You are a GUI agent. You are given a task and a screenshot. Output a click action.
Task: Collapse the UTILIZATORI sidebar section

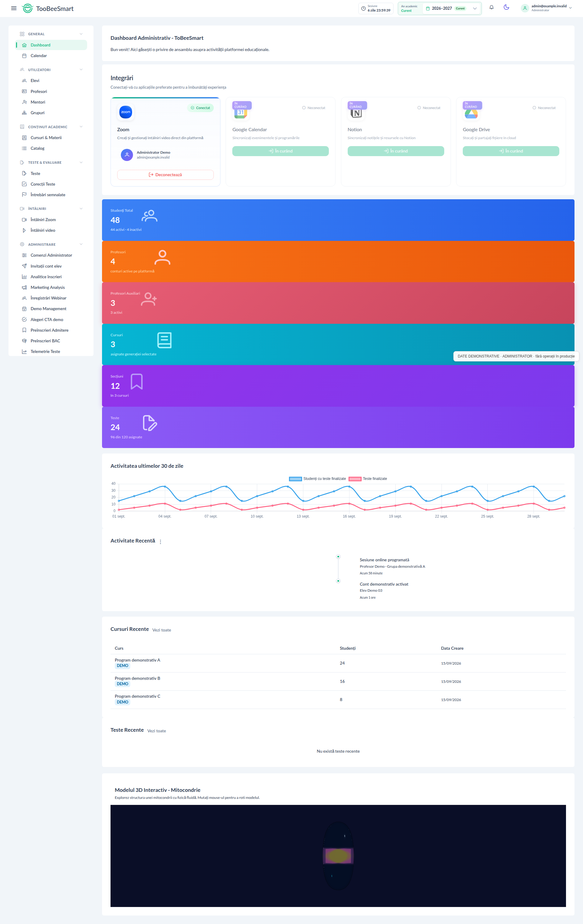pyautogui.click(x=51, y=70)
